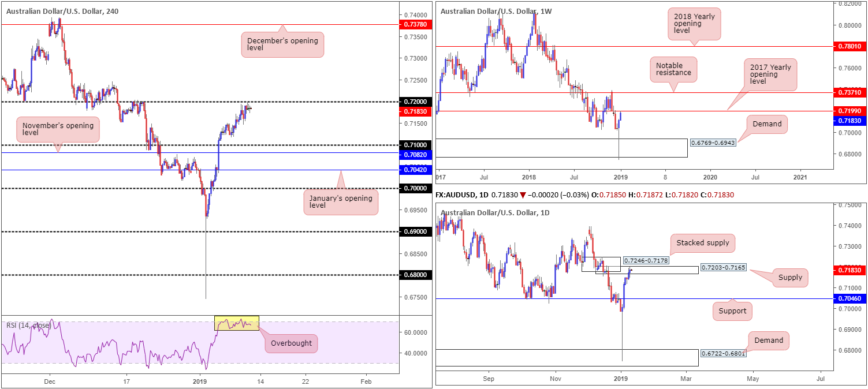868x389 pixels.
Task: Click the black 0.71000 price tag
Action: pyautogui.click(x=415, y=145)
